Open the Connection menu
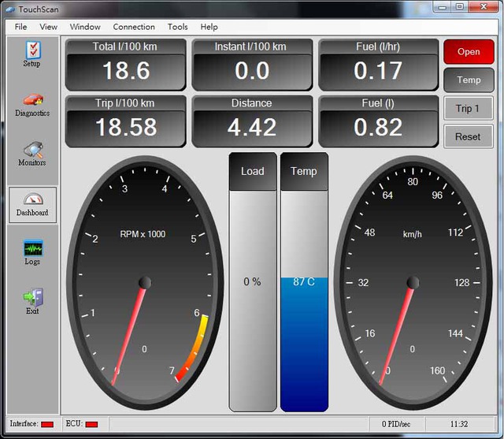504x439 pixels. coord(134,27)
